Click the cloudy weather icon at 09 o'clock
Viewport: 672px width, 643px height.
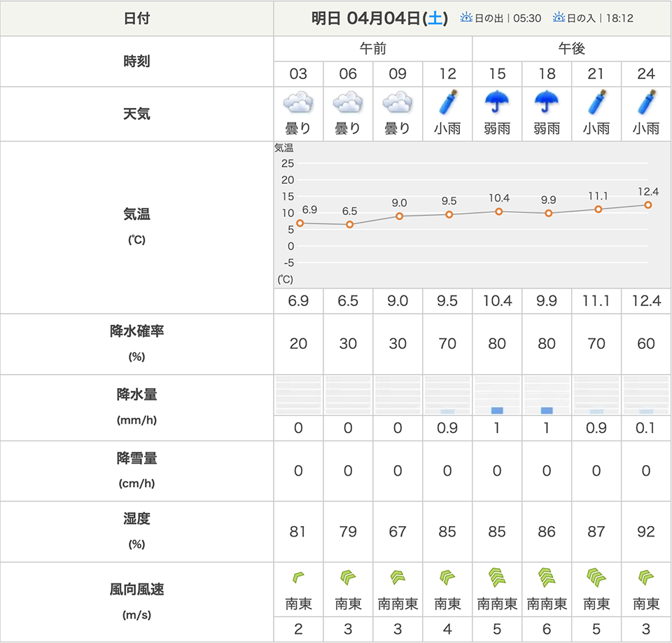tap(398, 104)
